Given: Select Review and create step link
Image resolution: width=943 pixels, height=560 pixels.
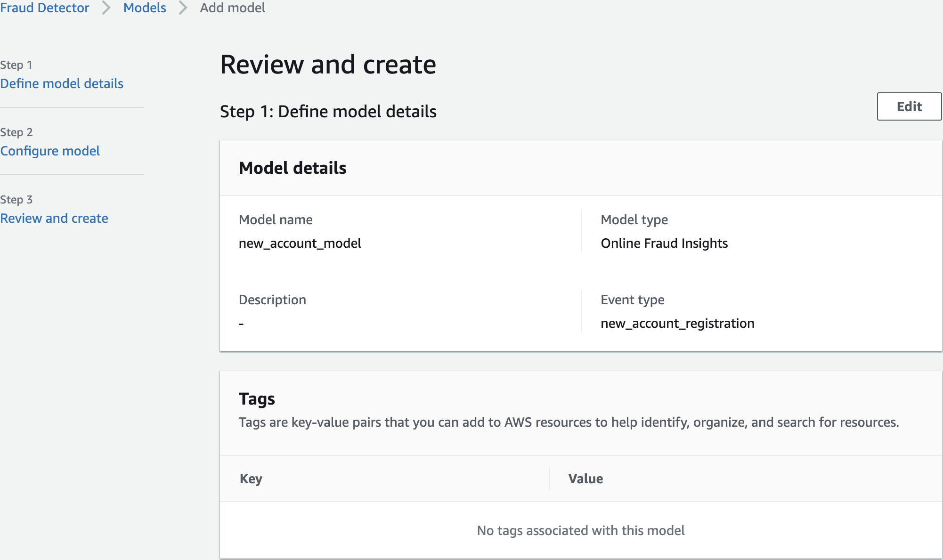Looking at the screenshot, I should 54,219.
